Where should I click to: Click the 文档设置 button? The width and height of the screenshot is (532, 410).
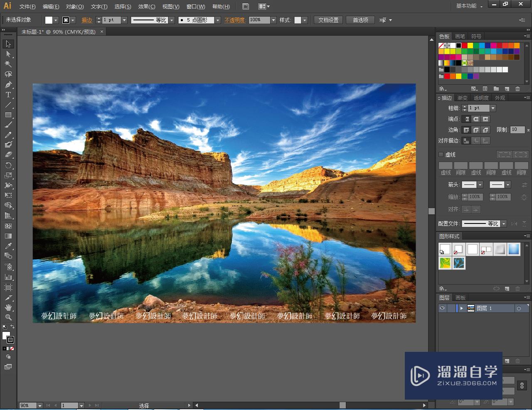point(328,20)
